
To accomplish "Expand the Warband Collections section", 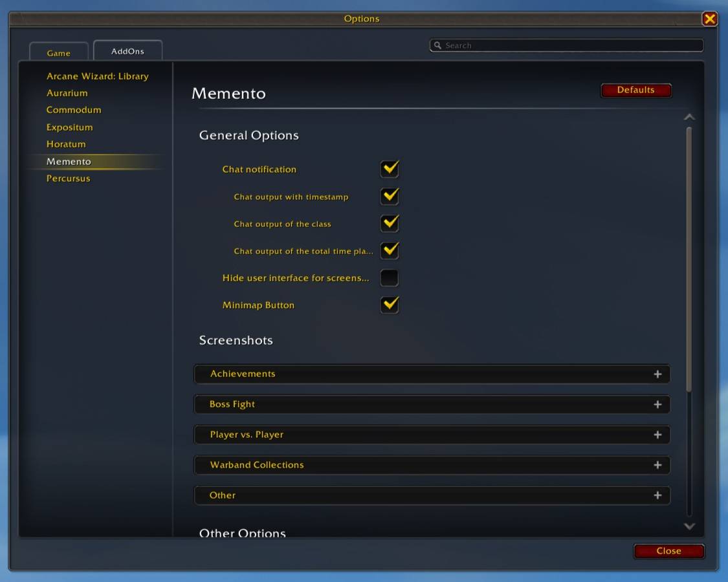I will tap(432, 465).
